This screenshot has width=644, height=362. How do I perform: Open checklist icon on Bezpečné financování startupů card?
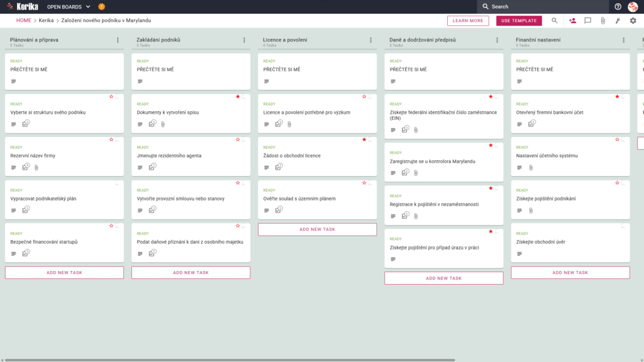[x=26, y=253]
